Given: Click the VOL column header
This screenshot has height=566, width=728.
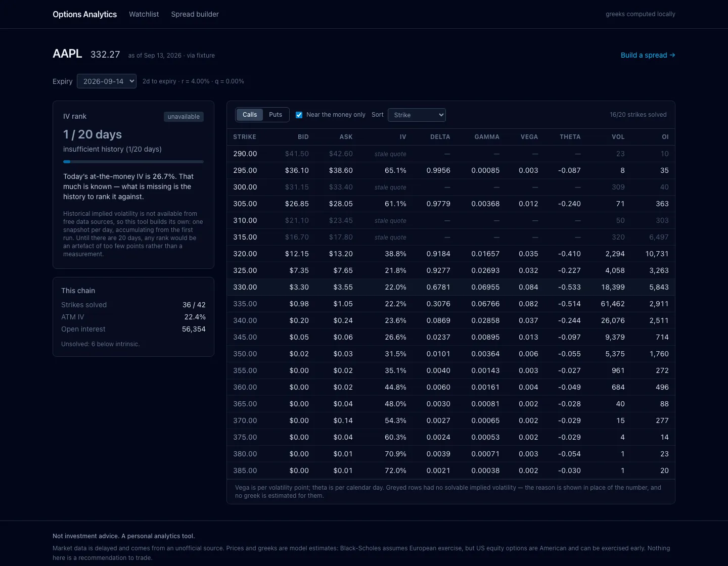Looking at the screenshot, I should (x=618, y=137).
